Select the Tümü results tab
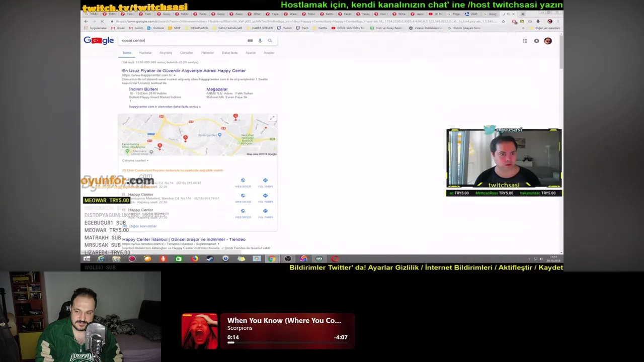 127,53
